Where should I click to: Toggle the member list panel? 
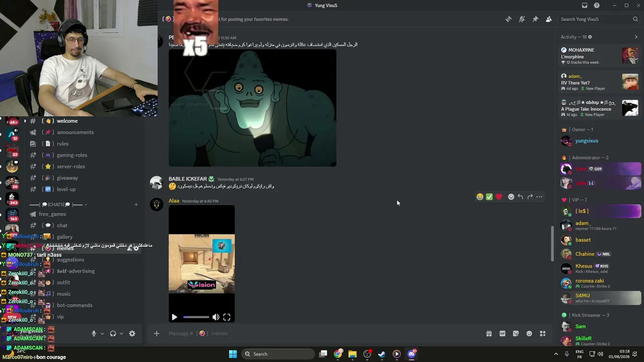point(548,19)
